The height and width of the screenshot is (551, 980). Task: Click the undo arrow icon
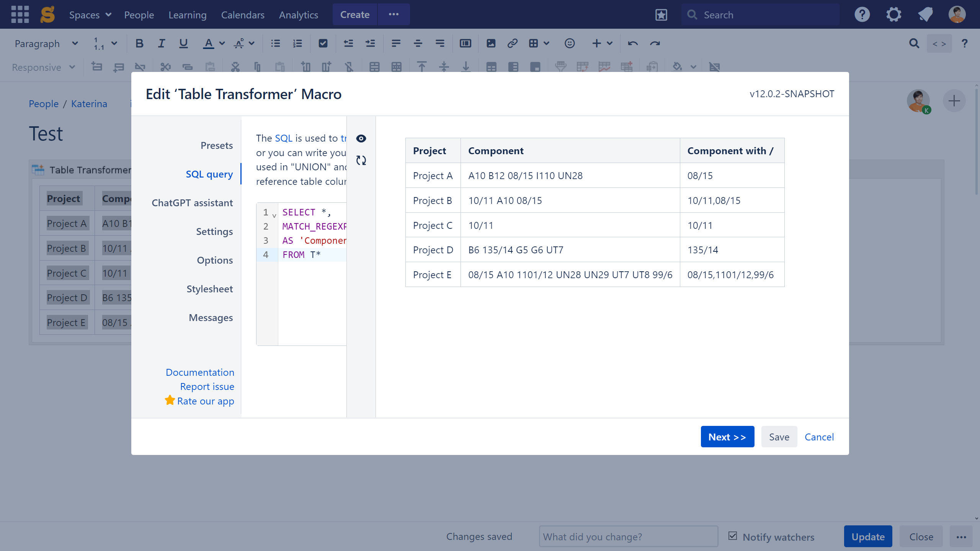(x=632, y=43)
